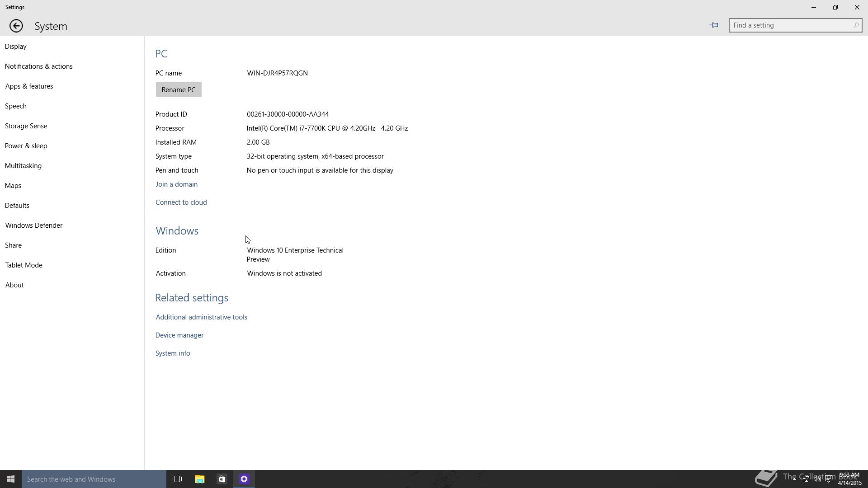868x488 pixels.
Task: Go to Apps & features
Action: 29,86
